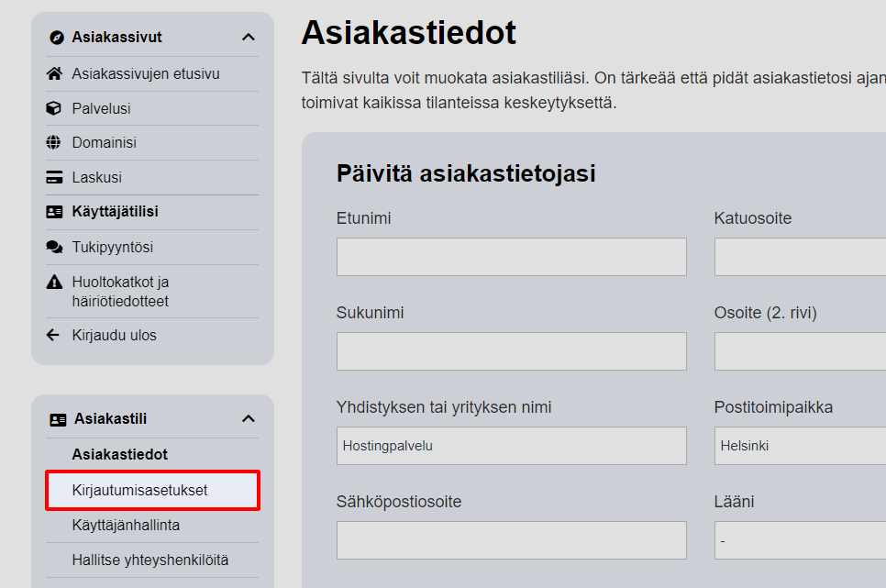This screenshot has height=588, width=886.
Task: Click the compass icon beside Asiakassivut
Action: coord(57,38)
